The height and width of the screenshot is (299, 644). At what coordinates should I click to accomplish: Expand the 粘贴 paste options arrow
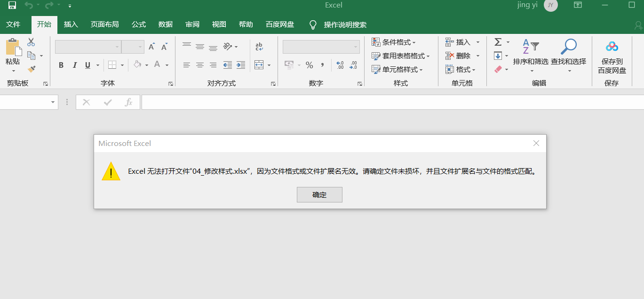tap(13, 71)
